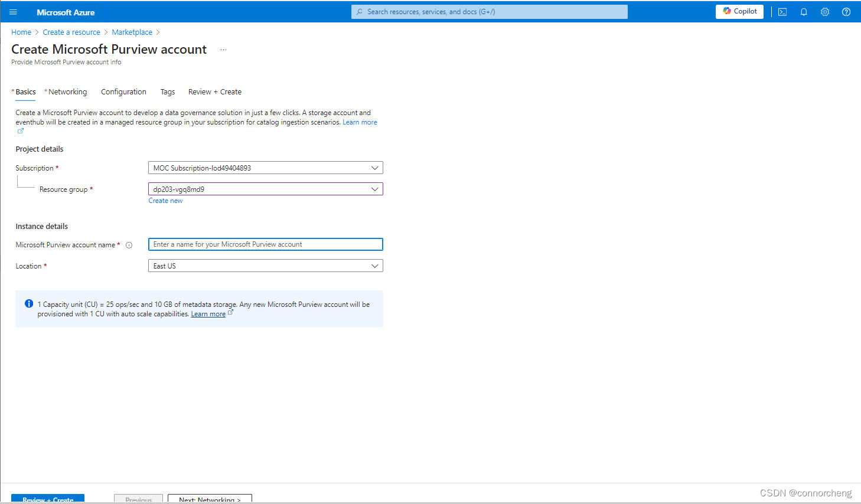Image resolution: width=861 pixels, height=504 pixels.
Task: Select the Basics tab
Action: point(25,92)
